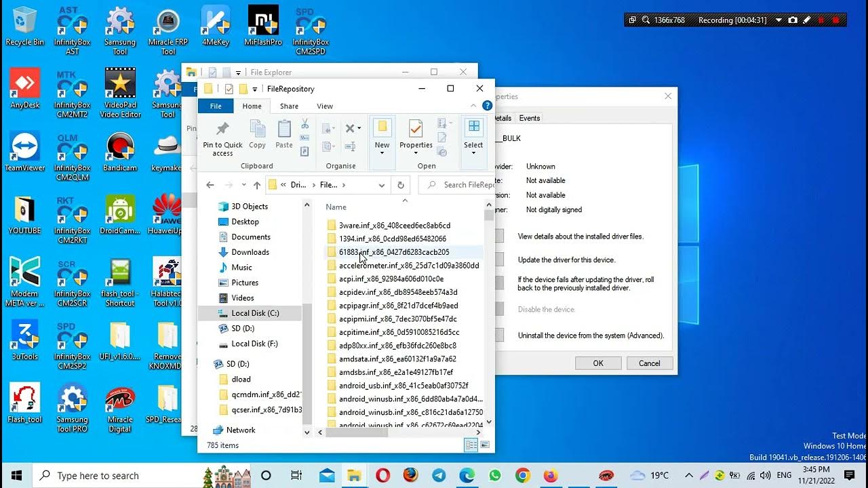The width and height of the screenshot is (868, 488).
Task: Switch to the View ribbon tab
Action: click(x=325, y=106)
